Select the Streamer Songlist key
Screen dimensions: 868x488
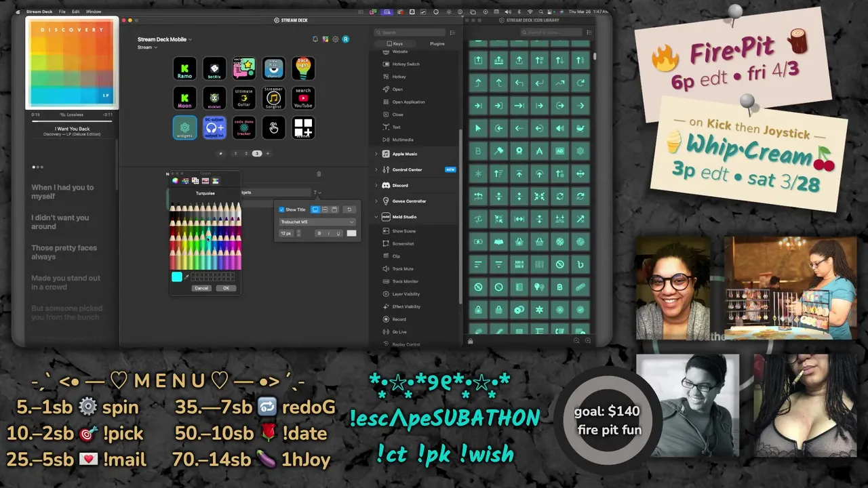point(273,98)
